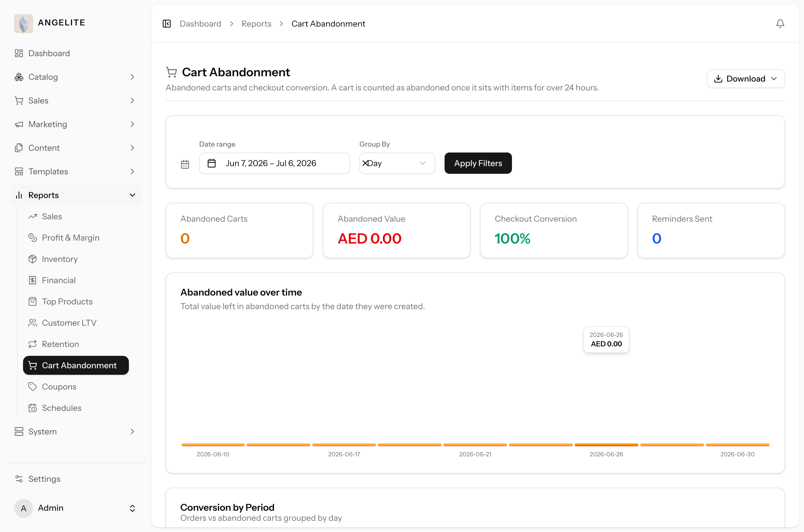Expand the Sales menu chevron
The width and height of the screenshot is (804, 532).
click(132, 101)
